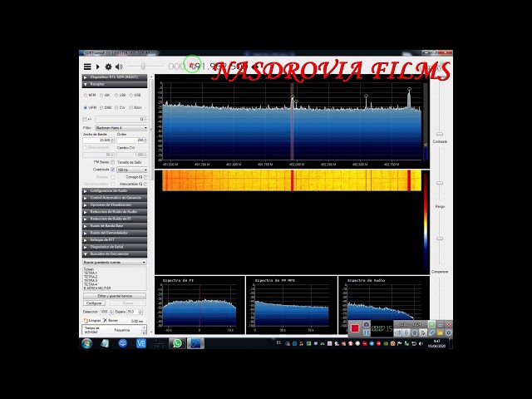Screen dimensions: 532x399
Task: Open the Windows Start button
Action: click(x=86, y=343)
